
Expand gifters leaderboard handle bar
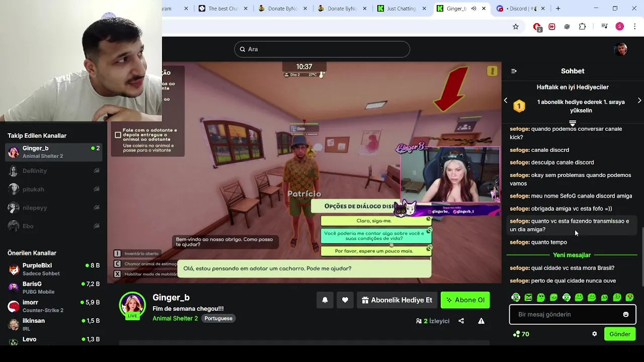(573, 122)
